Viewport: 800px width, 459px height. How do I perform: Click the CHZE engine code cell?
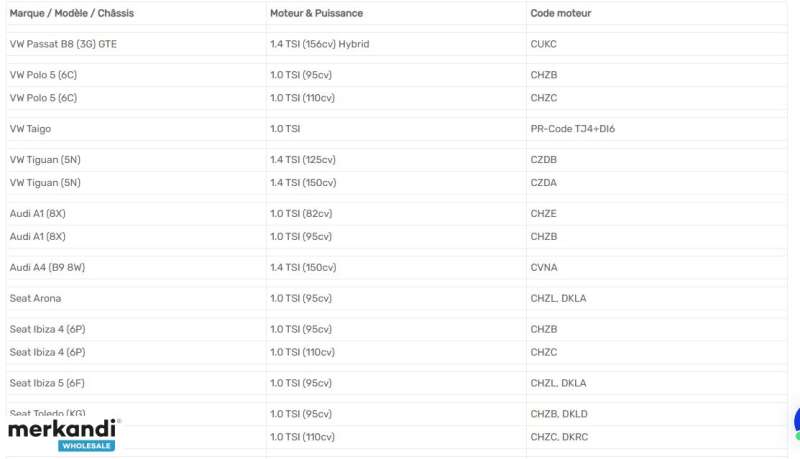tap(543, 214)
